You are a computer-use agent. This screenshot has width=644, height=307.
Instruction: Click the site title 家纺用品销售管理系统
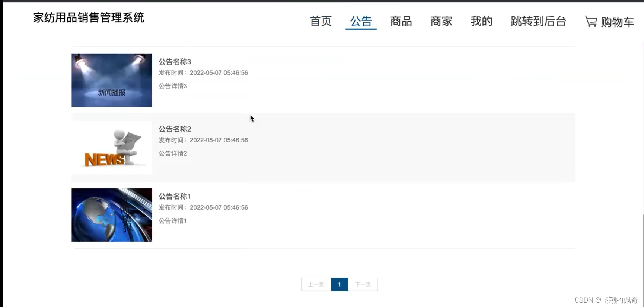coord(89,17)
